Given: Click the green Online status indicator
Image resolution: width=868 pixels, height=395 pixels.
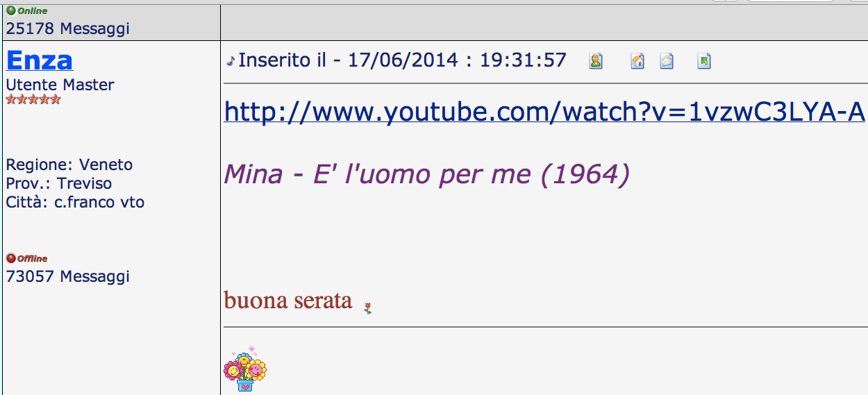Looking at the screenshot, I should 27,11.
